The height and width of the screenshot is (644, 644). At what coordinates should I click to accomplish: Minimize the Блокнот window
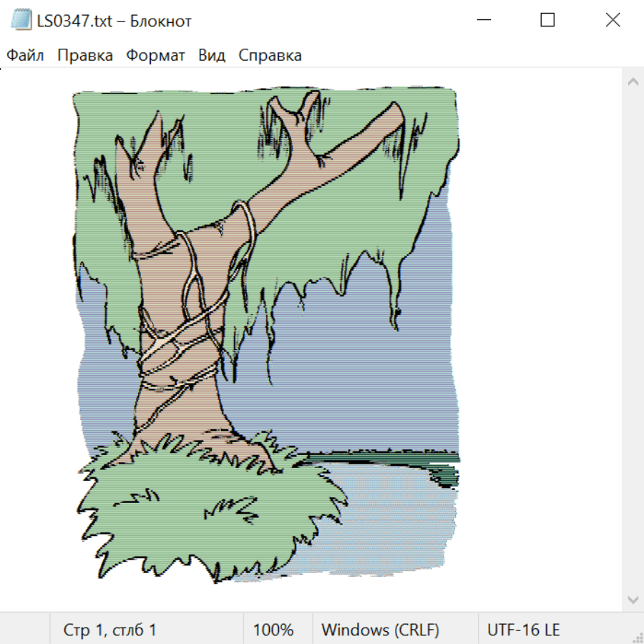(483, 21)
